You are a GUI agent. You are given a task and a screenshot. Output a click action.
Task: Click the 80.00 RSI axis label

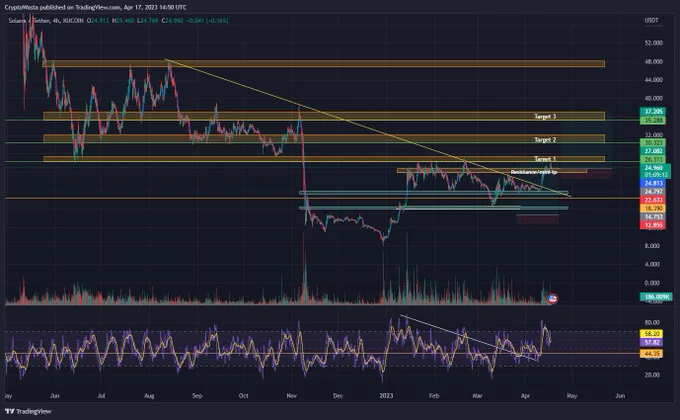pos(652,323)
